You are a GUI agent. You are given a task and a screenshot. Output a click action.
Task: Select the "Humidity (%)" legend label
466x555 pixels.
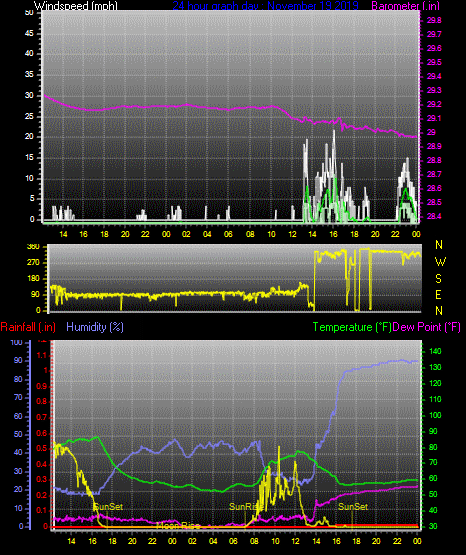pos(95,327)
